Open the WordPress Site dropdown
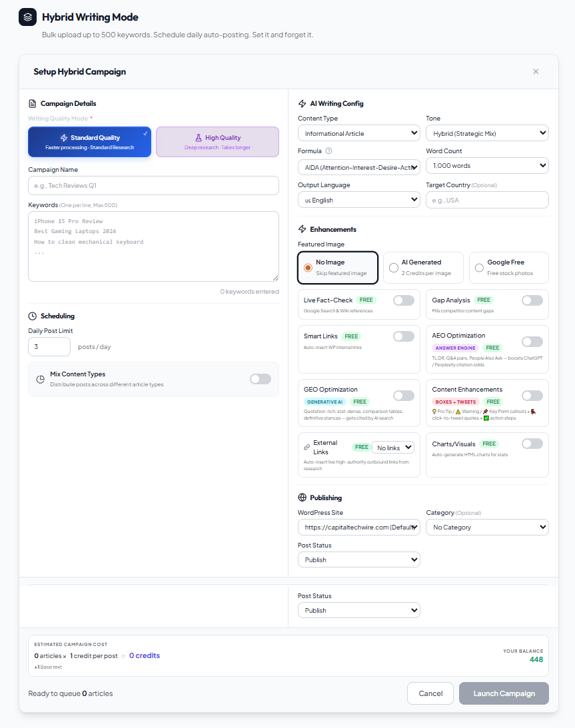Image resolution: width=575 pixels, height=728 pixels. (x=359, y=528)
